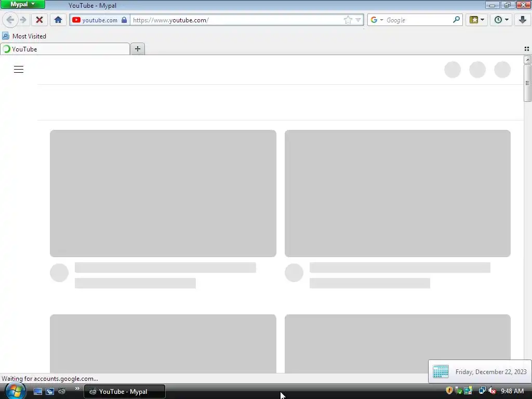Click inside the Google search box

tap(418, 20)
